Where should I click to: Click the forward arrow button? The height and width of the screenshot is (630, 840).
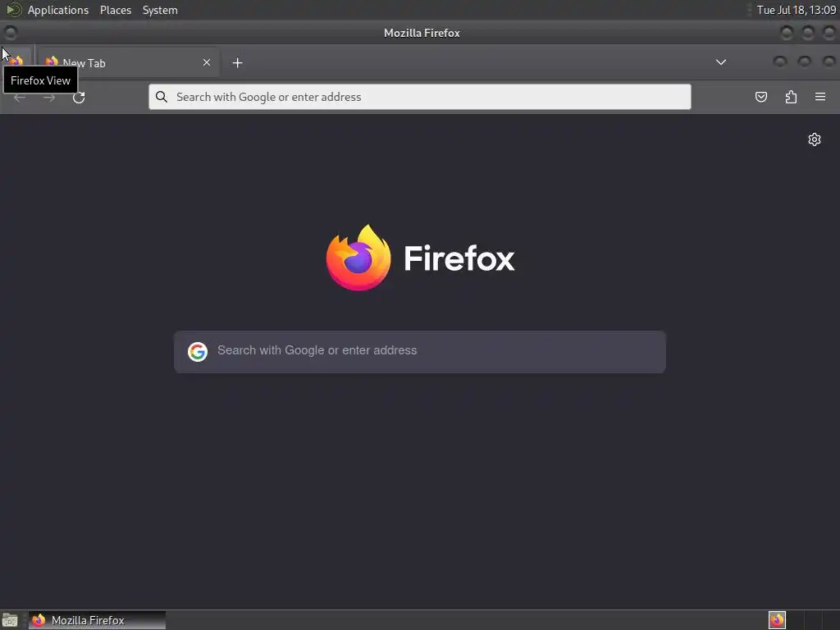pos(49,97)
